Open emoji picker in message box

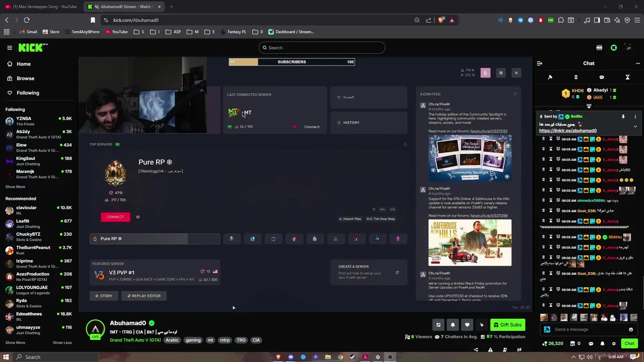[x=630, y=330]
